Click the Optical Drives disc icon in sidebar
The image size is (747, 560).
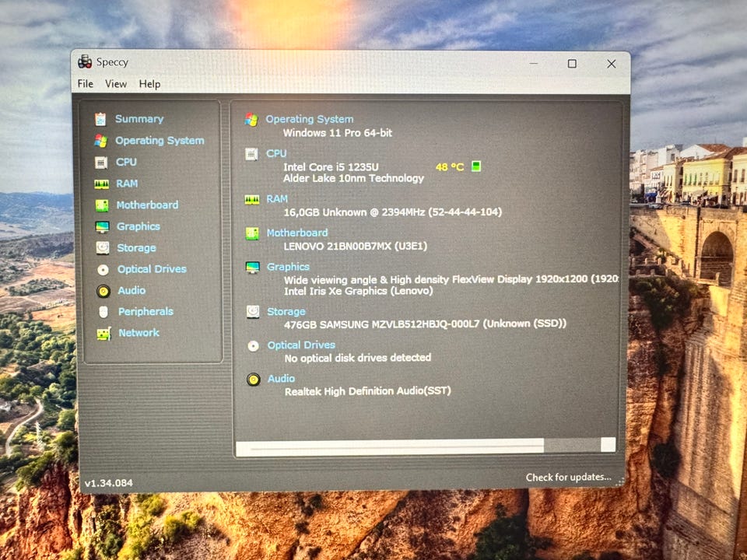point(103,270)
